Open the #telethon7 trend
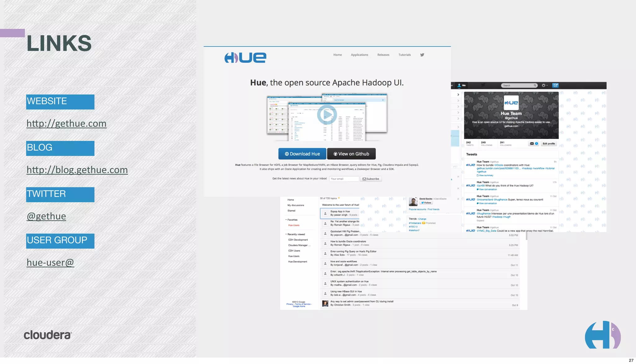 pyautogui.click(x=414, y=231)
